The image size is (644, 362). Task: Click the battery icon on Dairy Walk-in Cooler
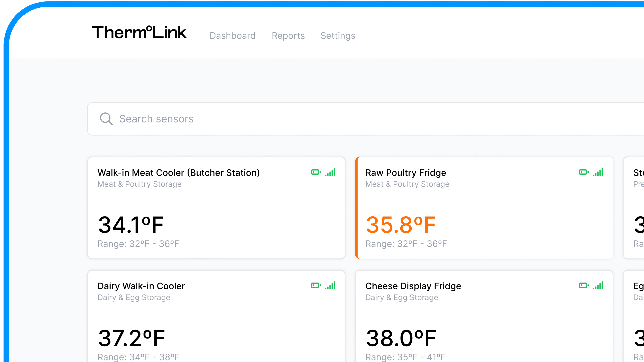point(316,285)
